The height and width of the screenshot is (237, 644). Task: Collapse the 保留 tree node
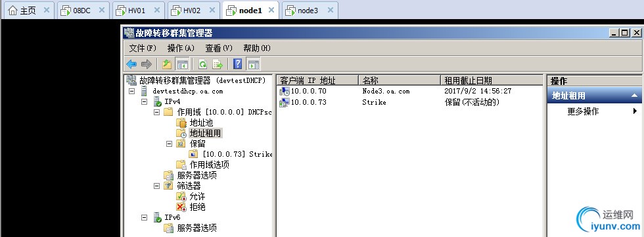170,144
